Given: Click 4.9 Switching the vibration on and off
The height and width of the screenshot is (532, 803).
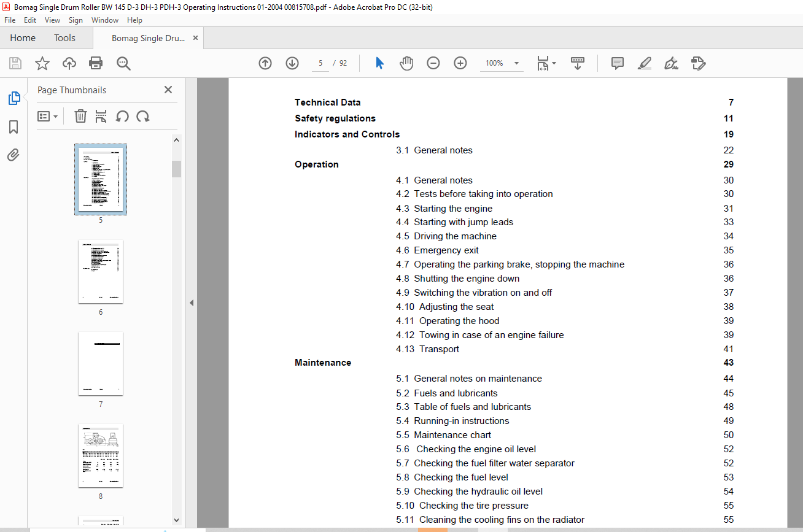Looking at the screenshot, I should (x=474, y=293).
